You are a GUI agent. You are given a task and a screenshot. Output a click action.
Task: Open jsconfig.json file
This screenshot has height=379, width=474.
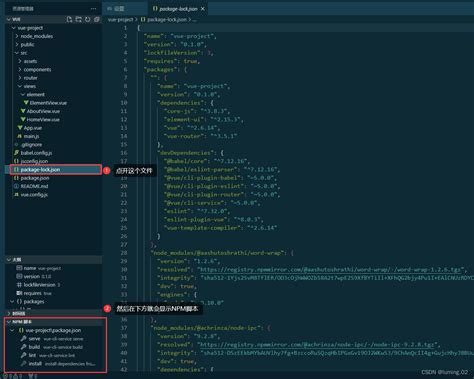pyautogui.click(x=34, y=161)
